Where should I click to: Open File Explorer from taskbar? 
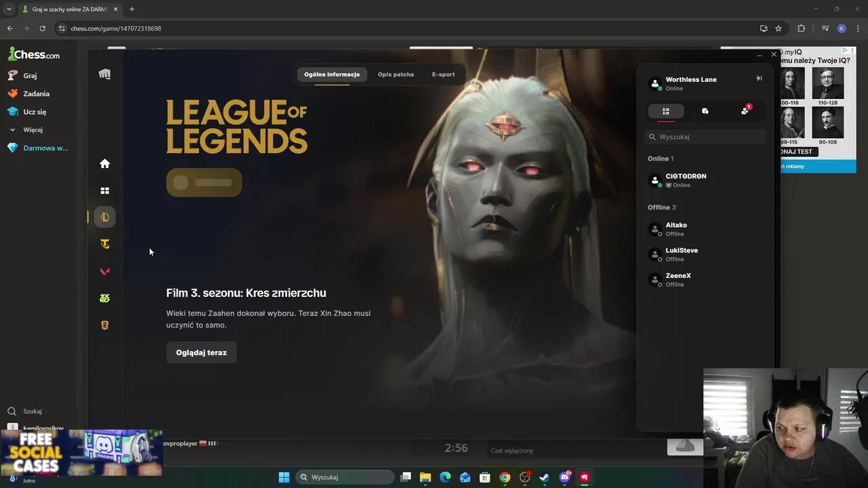tap(425, 477)
